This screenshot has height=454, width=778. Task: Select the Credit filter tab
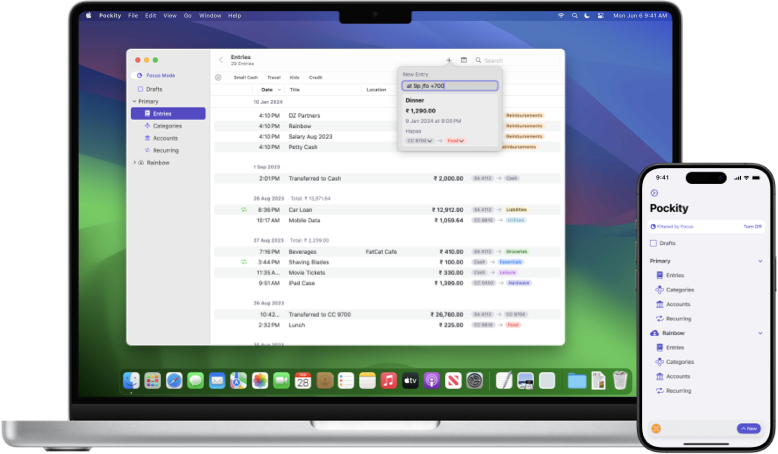[x=316, y=77]
